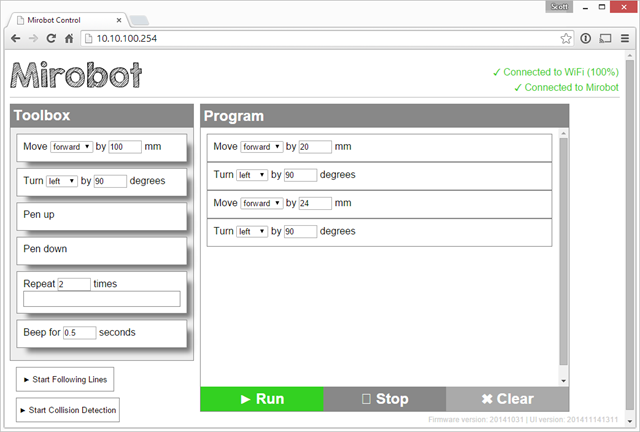The width and height of the screenshot is (640, 432).
Task: Start Collision Detection
Action: pyautogui.click(x=68, y=410)
